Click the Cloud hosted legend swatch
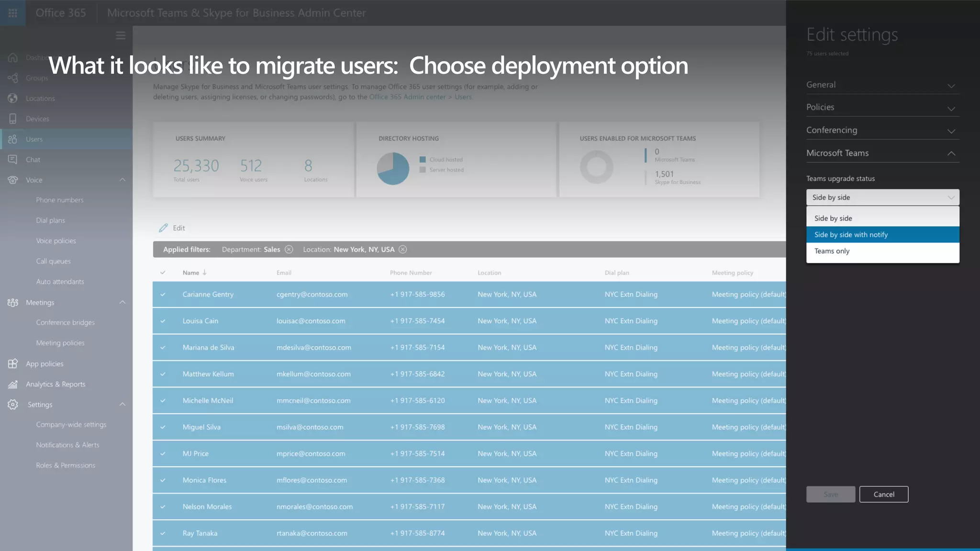Viewport: 980px width, 551px height. pyautogui.click(x=423, y=160)
